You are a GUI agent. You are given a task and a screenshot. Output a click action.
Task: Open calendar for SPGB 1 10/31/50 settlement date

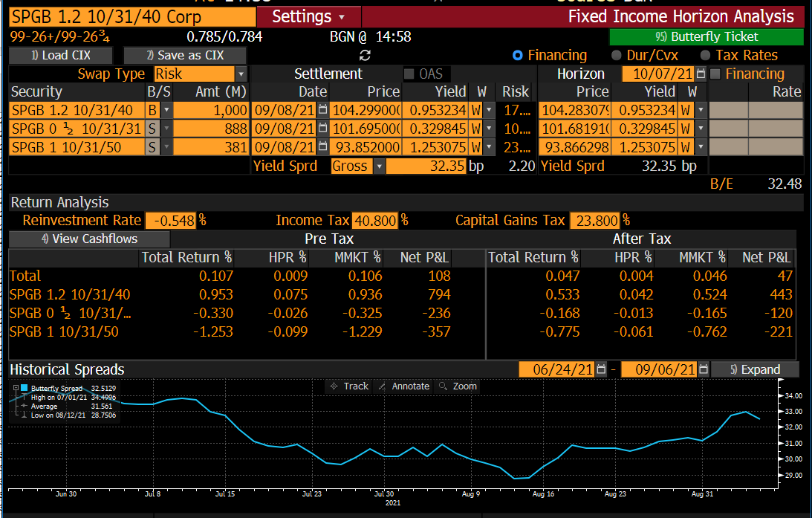[x=322, y=147]
